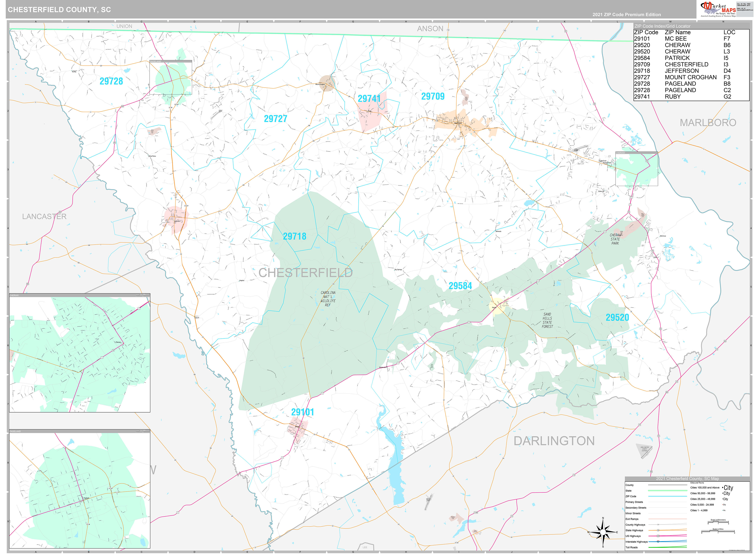
Task: Click the large blue 29520 map label
Action: pos(617,317)
